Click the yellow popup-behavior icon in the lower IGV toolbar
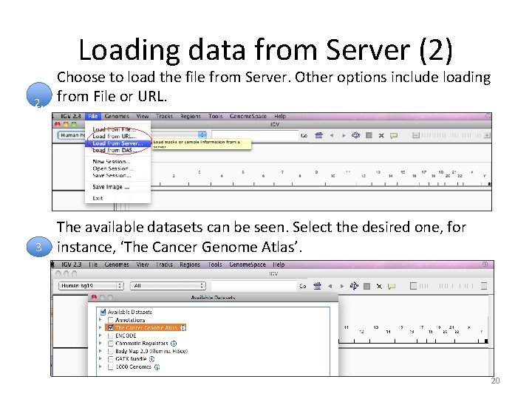Viewport: 532px width, 399px height. (392, 287)
